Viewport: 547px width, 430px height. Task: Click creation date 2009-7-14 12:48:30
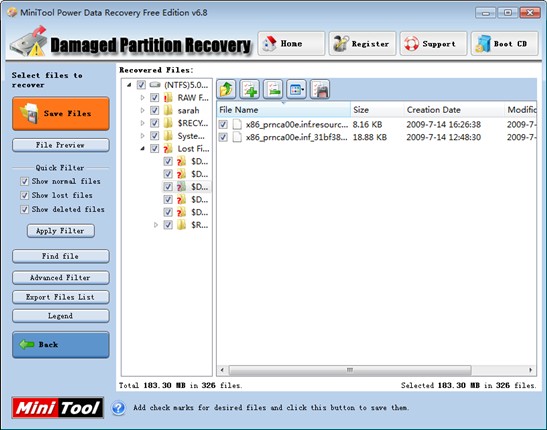tap(443, 137)
